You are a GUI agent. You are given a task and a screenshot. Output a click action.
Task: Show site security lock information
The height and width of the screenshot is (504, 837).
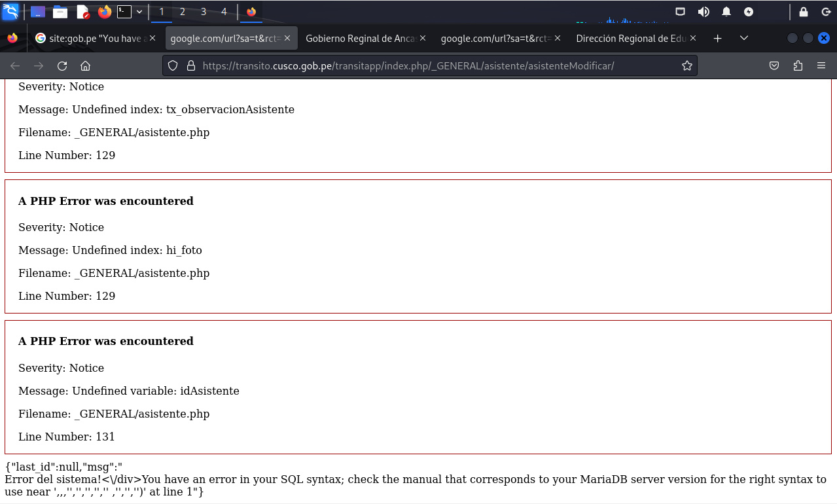pos(191,65)
